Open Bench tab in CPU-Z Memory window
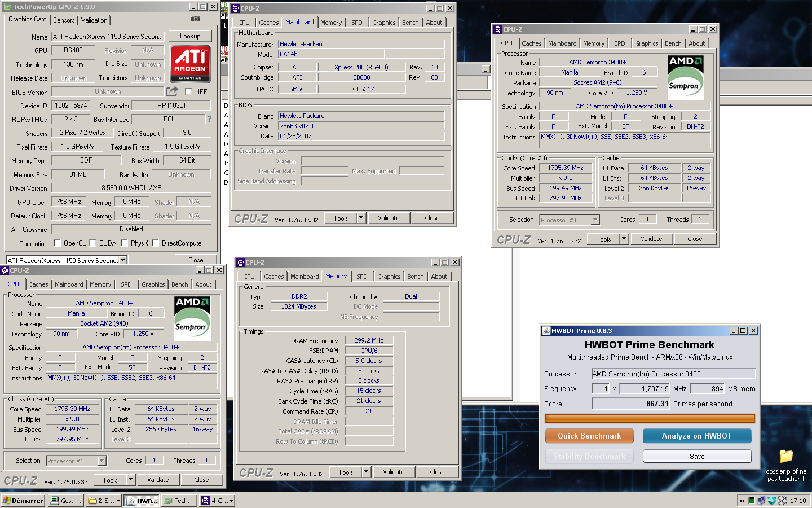The height and width of the screenshot is (508, 812). pyautogui.click(x=416, y=277)
